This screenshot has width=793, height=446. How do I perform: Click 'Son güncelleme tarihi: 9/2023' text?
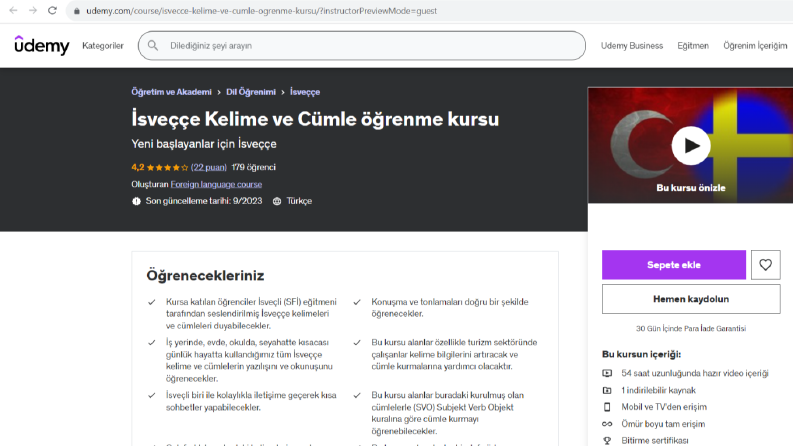204,201
